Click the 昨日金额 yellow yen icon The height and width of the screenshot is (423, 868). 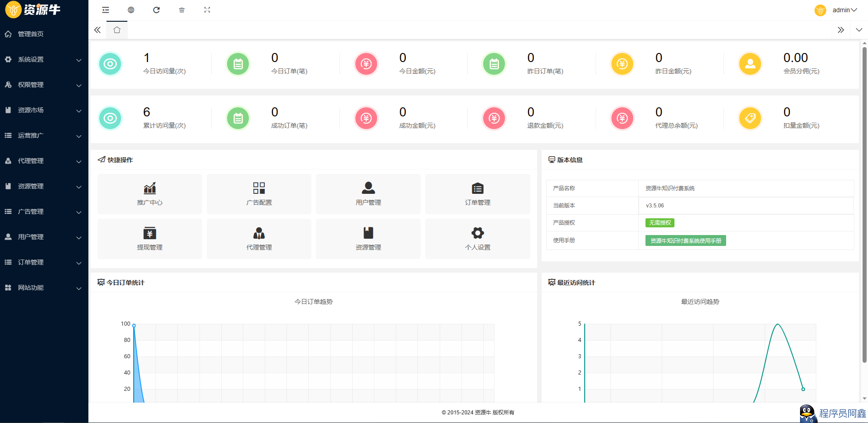622,64
